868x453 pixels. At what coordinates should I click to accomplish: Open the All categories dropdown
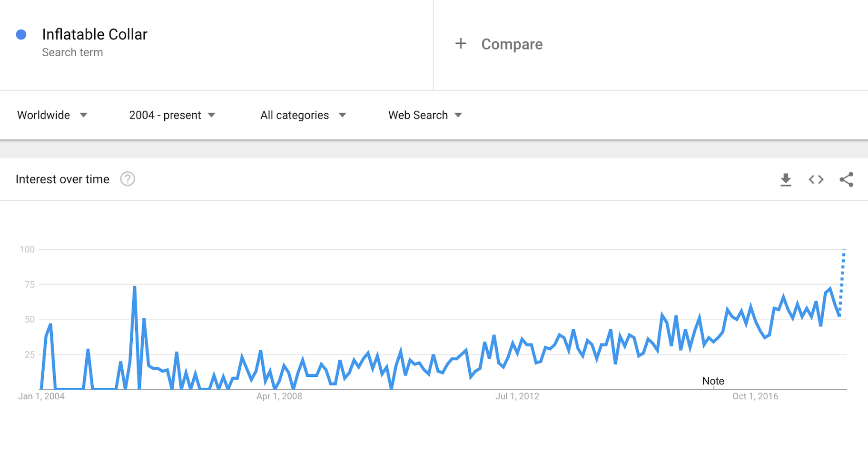303,115
